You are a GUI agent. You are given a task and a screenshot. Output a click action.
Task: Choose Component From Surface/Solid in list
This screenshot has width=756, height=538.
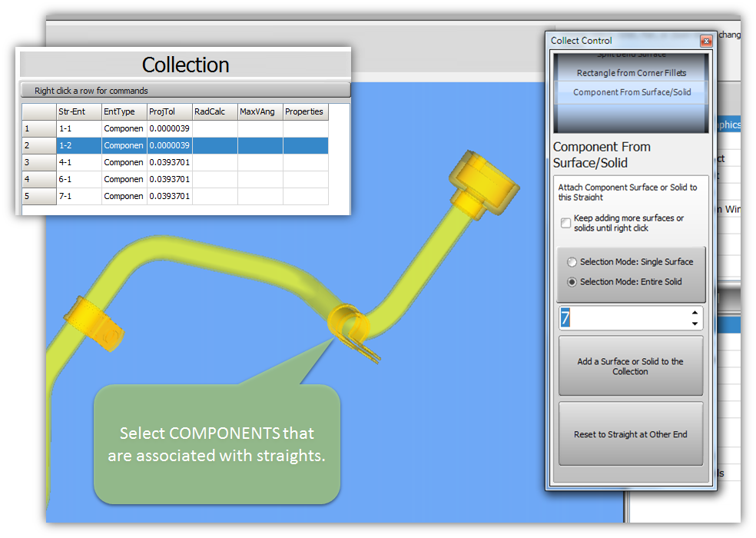[631, 92]
